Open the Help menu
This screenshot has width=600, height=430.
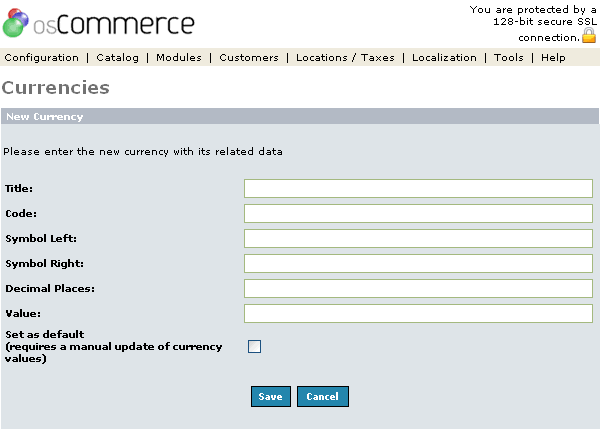coord(553,57)
